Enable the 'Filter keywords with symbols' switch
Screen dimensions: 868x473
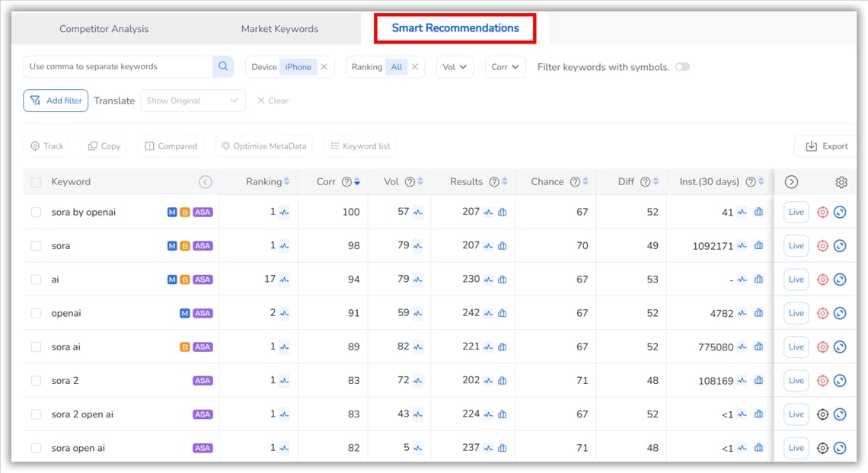click(x=681, y=67)
